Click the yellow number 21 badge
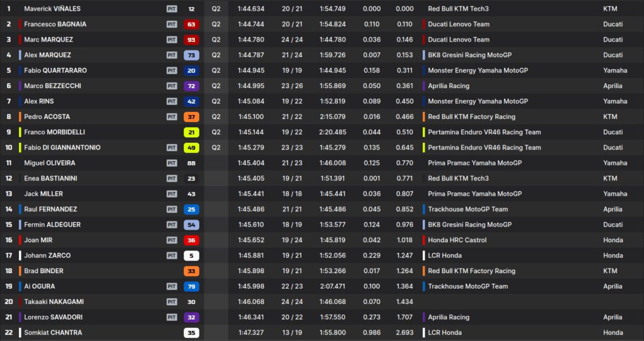 coord(191,132)
